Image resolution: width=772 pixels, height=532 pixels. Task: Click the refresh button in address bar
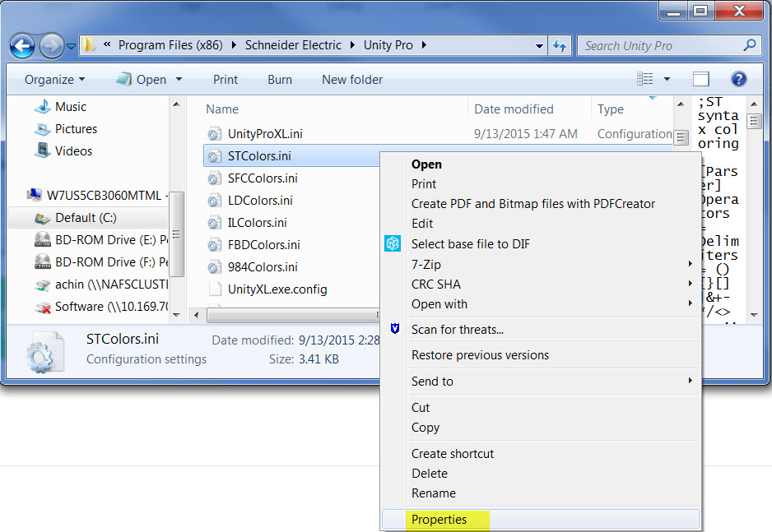coord(560,46)
